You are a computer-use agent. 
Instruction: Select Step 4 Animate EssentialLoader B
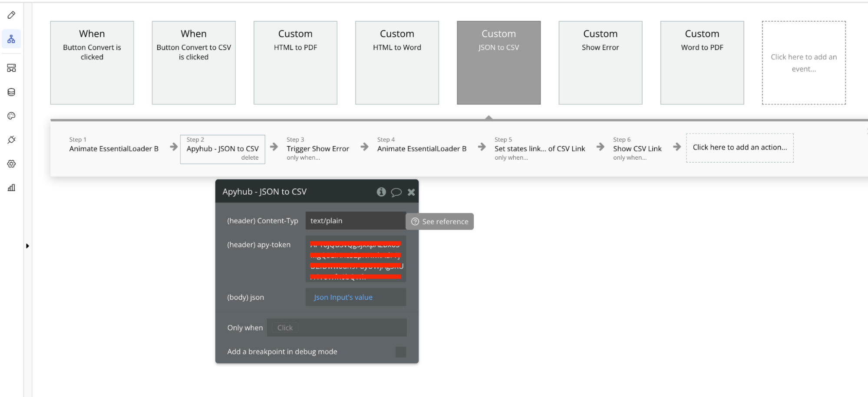click(422, 145)
